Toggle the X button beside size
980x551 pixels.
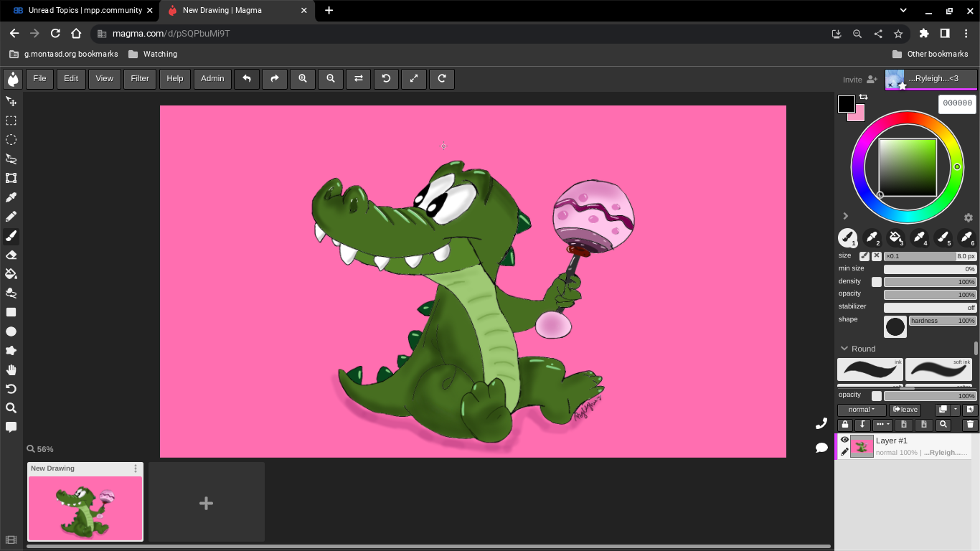pos(877,256)
